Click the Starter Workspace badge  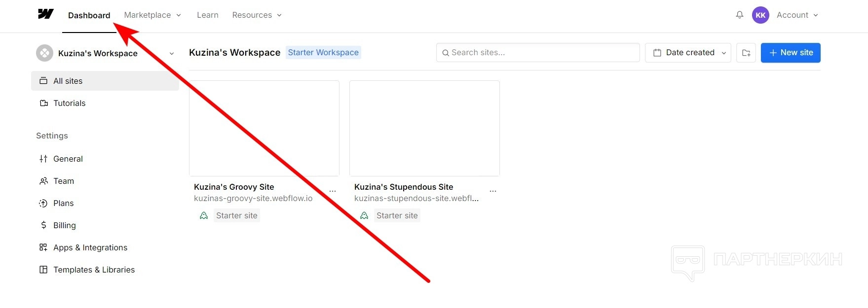(323, 52)
